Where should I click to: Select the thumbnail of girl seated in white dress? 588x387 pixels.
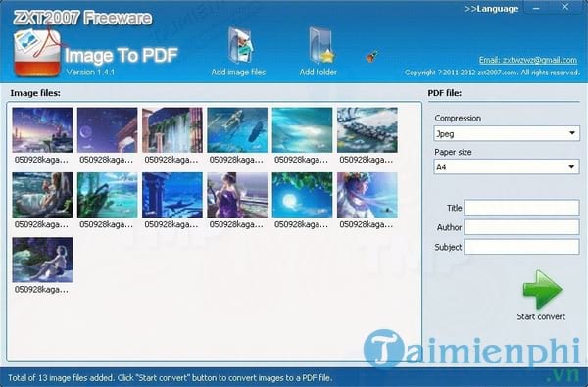[x=42, y=195]
